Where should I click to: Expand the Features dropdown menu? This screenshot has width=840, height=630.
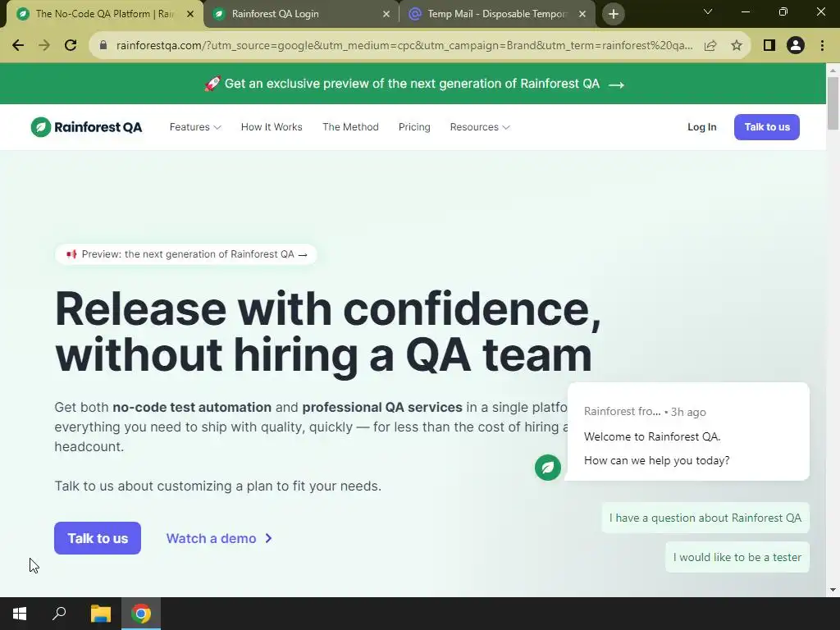[195, 127]
